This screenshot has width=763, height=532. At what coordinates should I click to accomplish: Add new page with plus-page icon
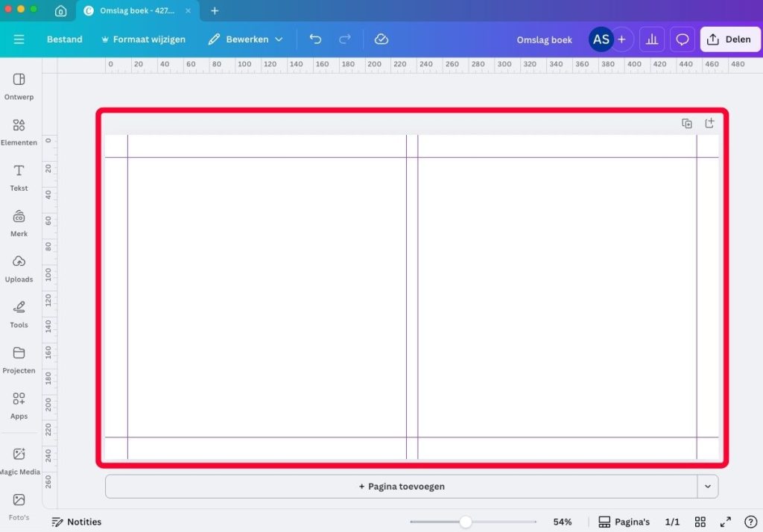click(x=709, y=124)
